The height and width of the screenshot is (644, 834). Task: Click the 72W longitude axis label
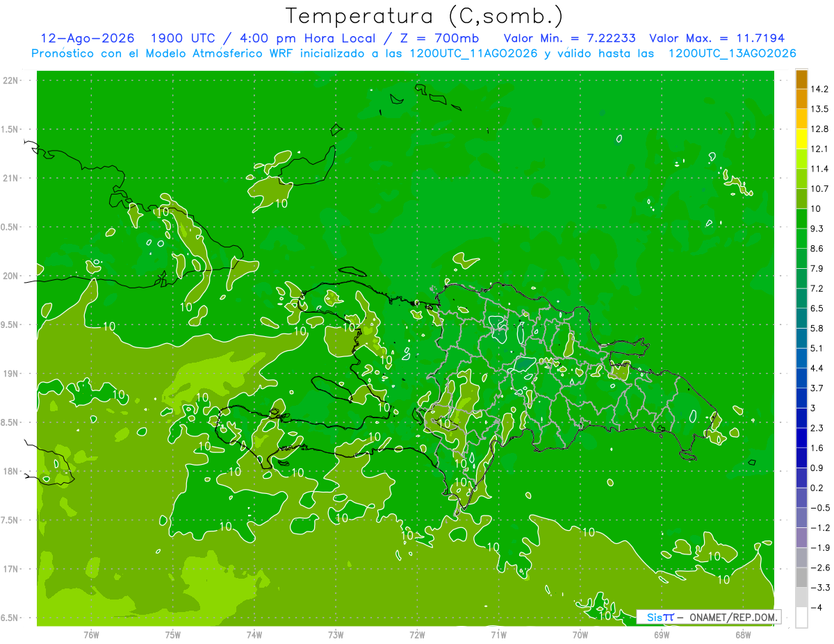(417, 635)
